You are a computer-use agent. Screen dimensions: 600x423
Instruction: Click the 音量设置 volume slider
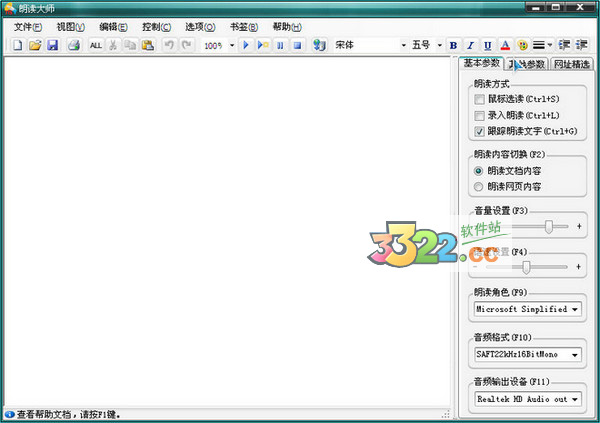(x=548, y=228)
